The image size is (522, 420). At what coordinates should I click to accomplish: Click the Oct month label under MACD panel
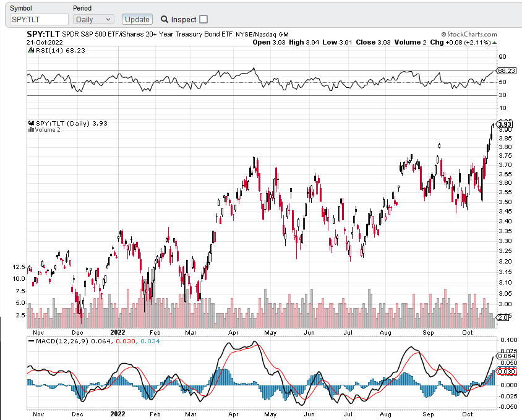coord(468,414)
